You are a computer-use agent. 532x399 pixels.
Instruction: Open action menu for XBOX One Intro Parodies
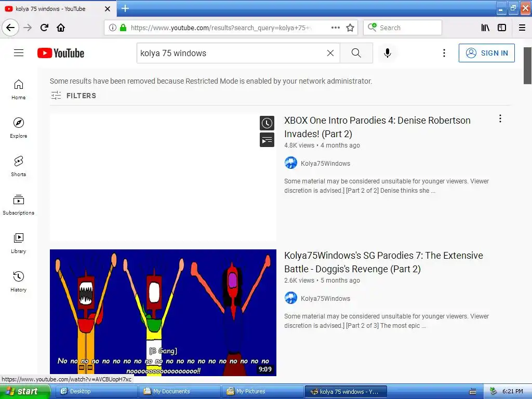[x=500, y=118]
